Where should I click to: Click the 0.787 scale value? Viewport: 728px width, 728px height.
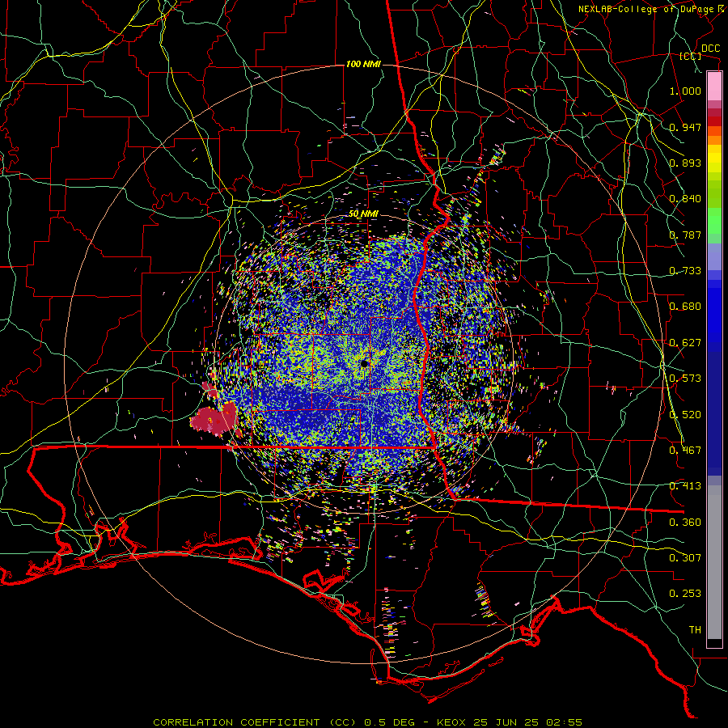pyautogui.click(x=685, y=235)
